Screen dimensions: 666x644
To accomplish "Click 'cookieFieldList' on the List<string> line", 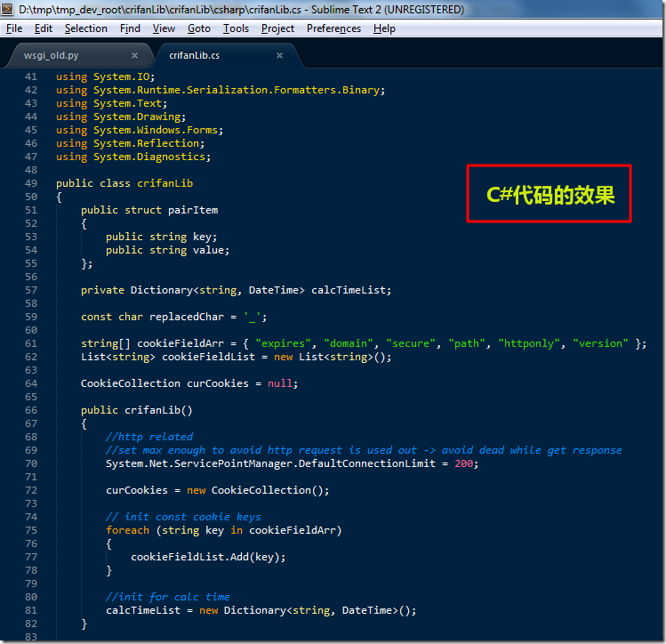I will point(209,357).
